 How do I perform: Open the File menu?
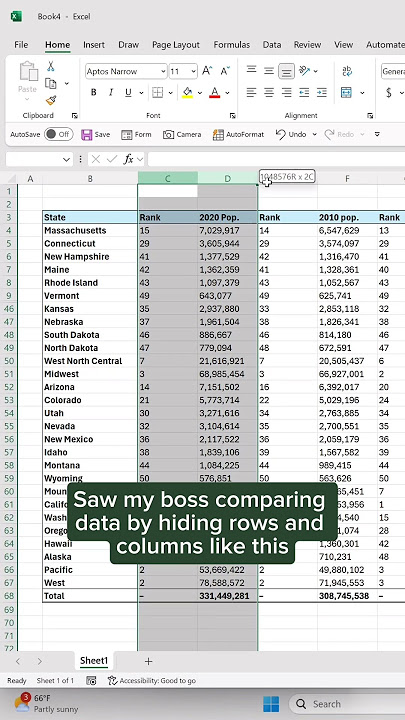click(21, 45)
